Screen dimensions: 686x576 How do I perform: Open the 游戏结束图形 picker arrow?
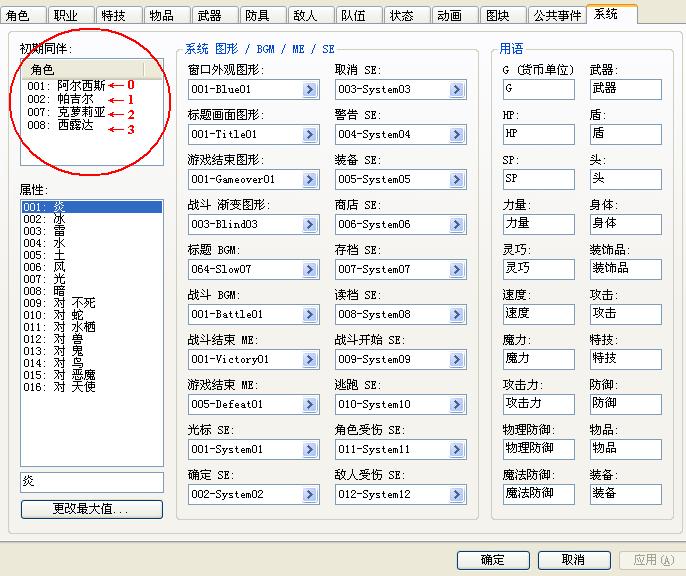(x=310, y=180)
